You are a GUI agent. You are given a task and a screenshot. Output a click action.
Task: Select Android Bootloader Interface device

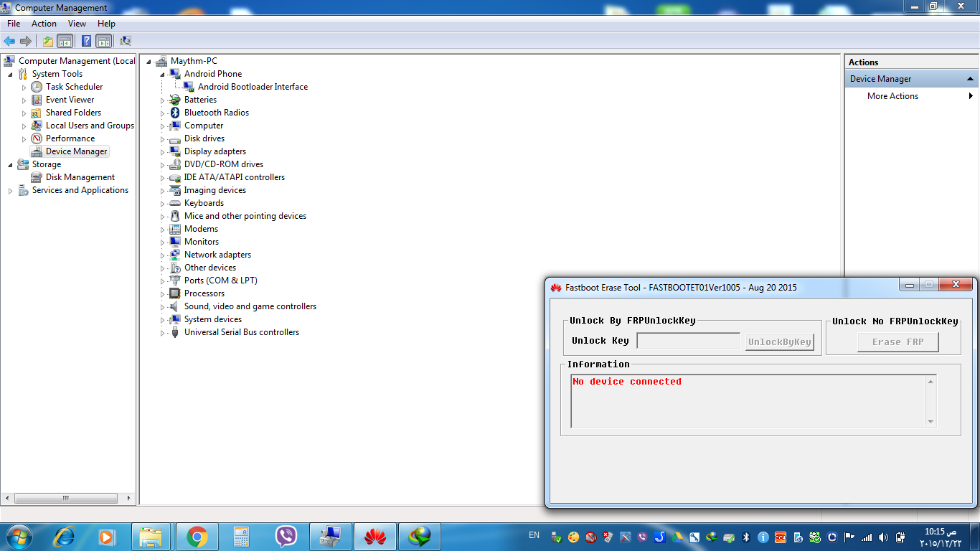(x=253, y=87)
